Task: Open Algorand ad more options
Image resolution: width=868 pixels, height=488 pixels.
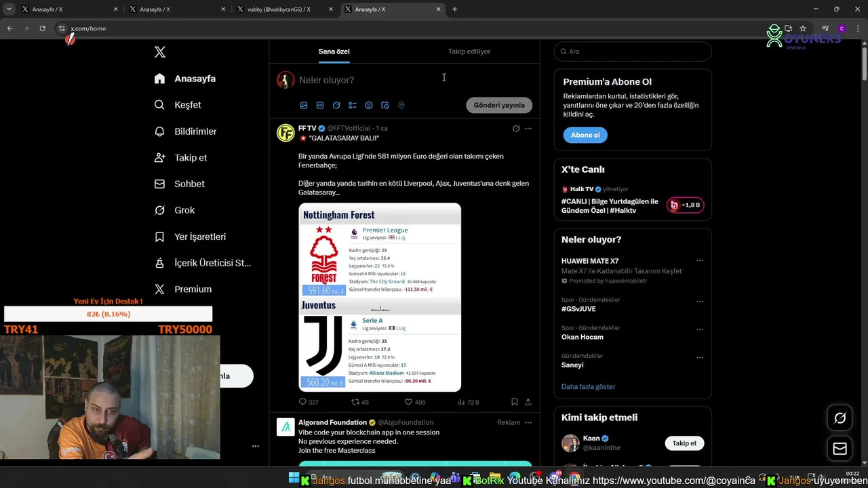Action: click(528, 422)
